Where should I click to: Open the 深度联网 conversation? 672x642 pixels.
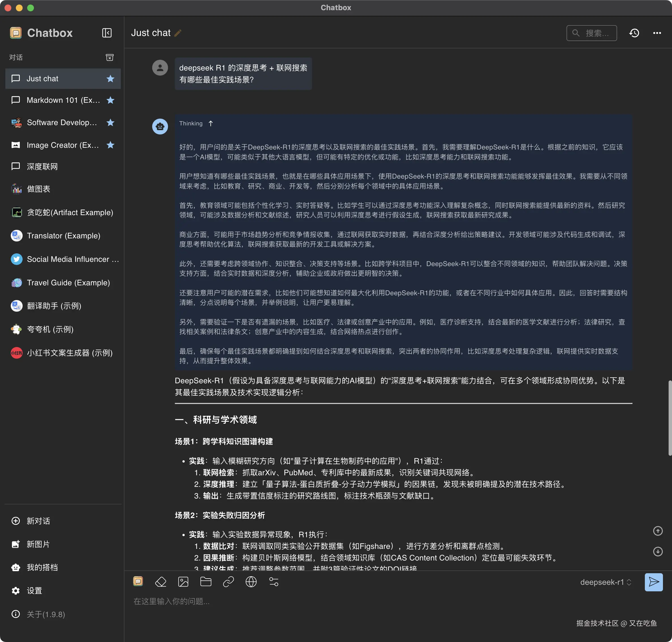pos(42,167)
